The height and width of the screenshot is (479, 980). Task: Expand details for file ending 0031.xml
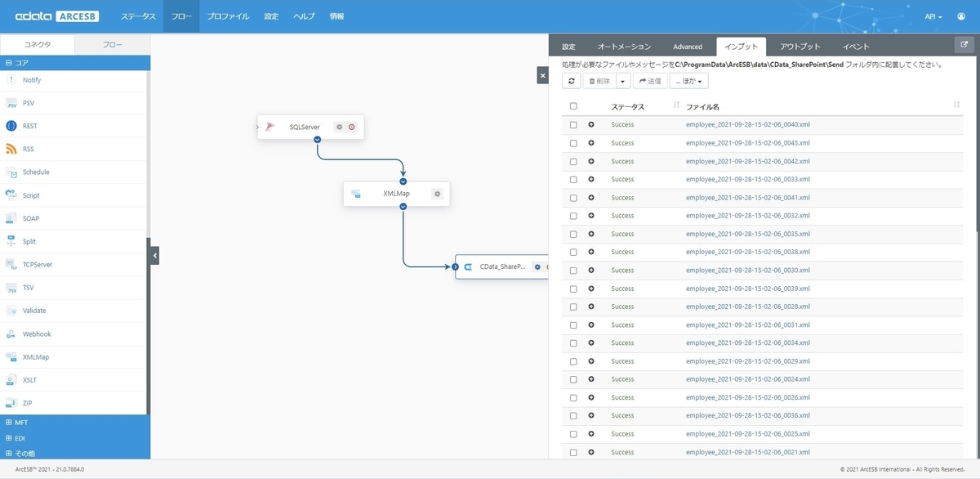[591, 325]
